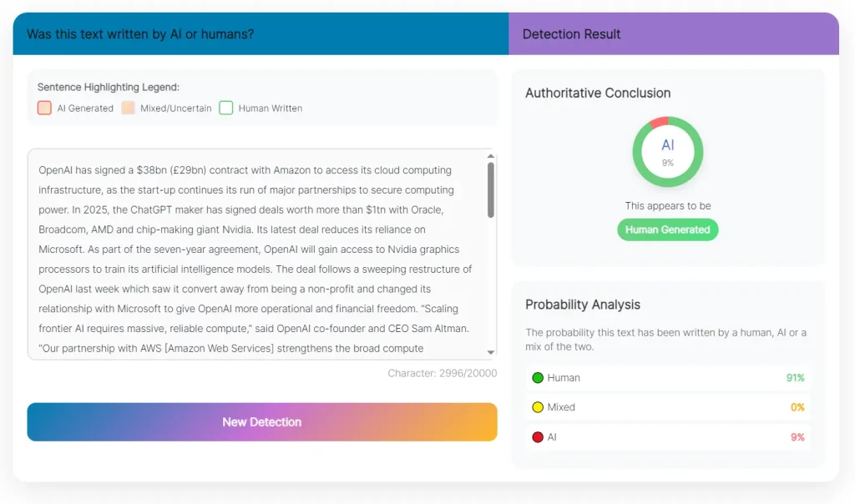Click the AI donut chart in Authoritative Conclusion
The height and width of the screenshot is (504, 855).
tap(667, 152)
